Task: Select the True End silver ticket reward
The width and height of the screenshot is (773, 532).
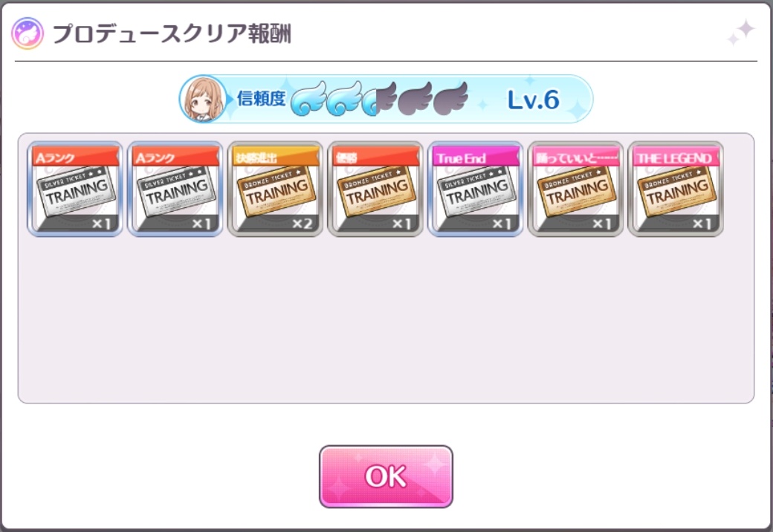Action: point(475,189)
